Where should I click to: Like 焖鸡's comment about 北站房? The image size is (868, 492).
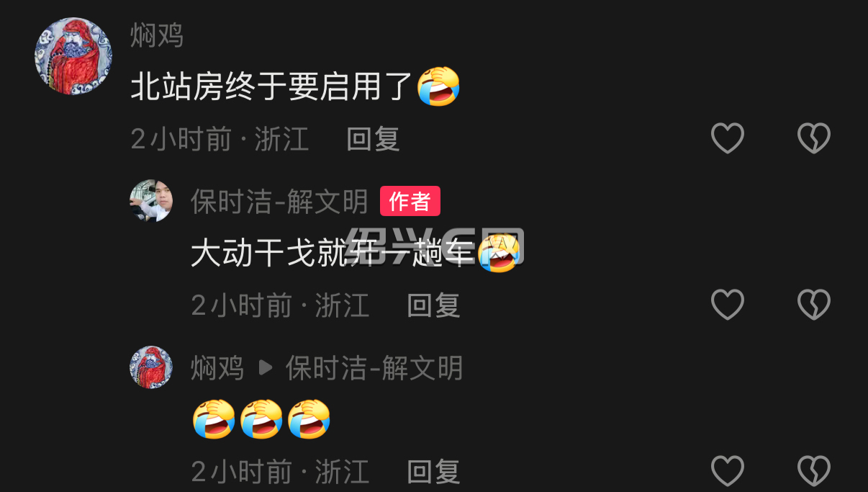pos(728,138)
